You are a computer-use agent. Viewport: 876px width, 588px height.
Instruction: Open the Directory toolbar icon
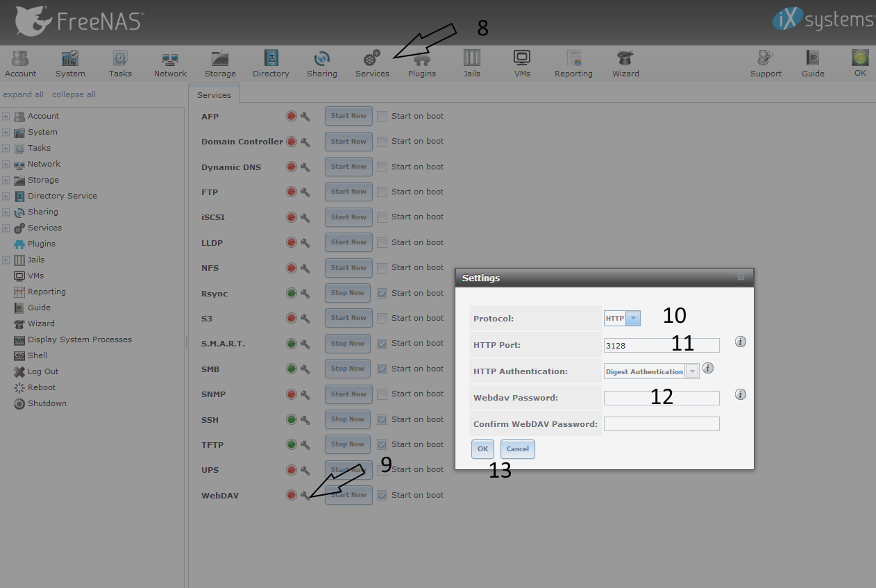(x=271, y=64)
